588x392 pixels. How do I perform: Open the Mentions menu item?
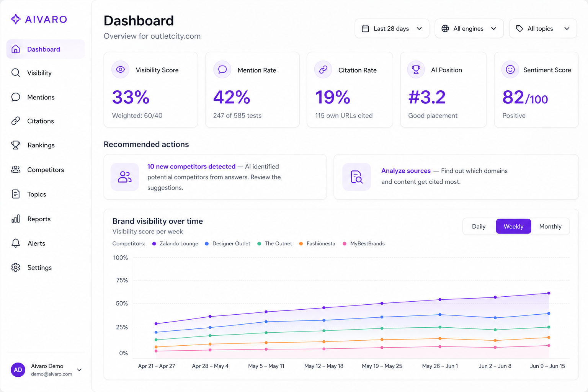coord(46,97)
